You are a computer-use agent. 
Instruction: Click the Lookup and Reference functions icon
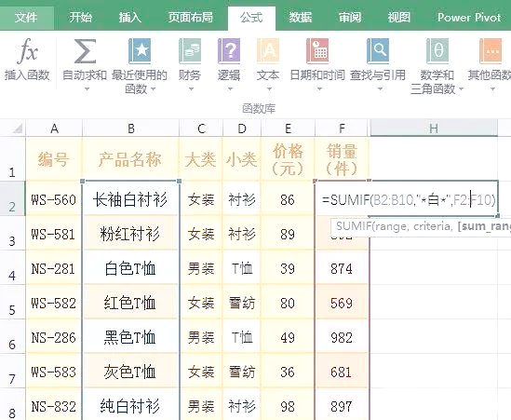pos(378,51)
